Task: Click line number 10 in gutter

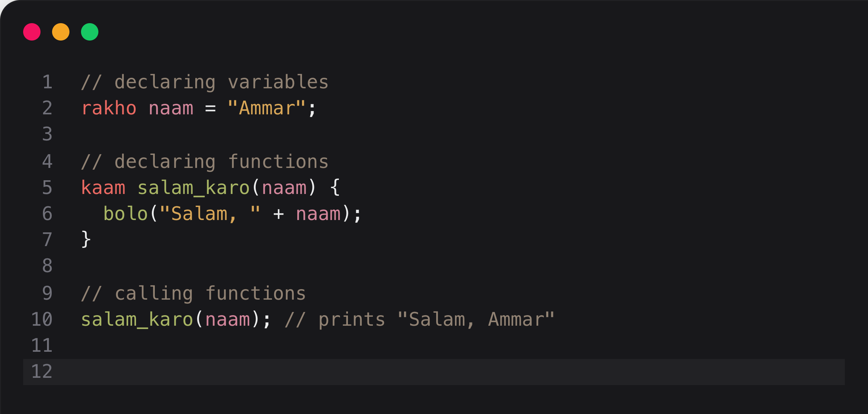Action: click(42, 320)
